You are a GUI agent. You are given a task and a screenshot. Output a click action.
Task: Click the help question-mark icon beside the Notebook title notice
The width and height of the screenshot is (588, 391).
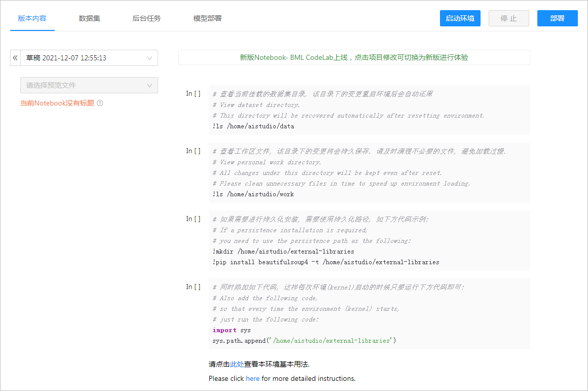[100, 103]
